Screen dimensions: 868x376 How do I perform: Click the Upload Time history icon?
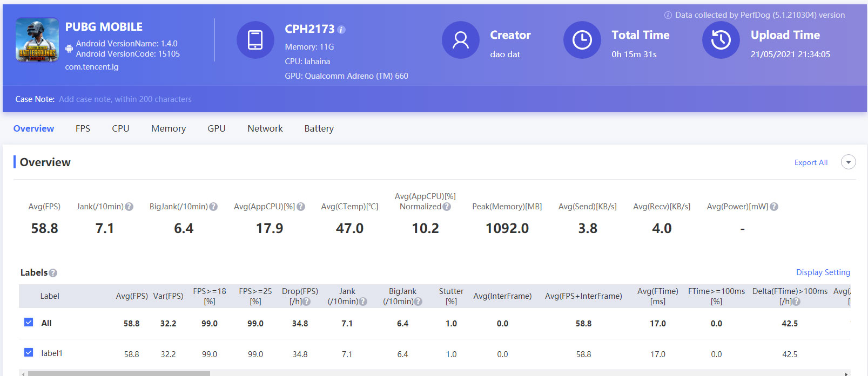pos(721,40)
